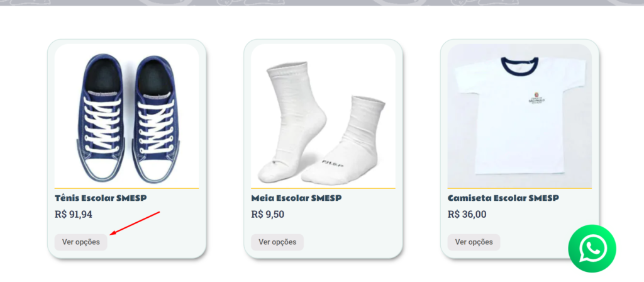
Task: Click the upright sock in the photo
Action: [x=297, y=121]
